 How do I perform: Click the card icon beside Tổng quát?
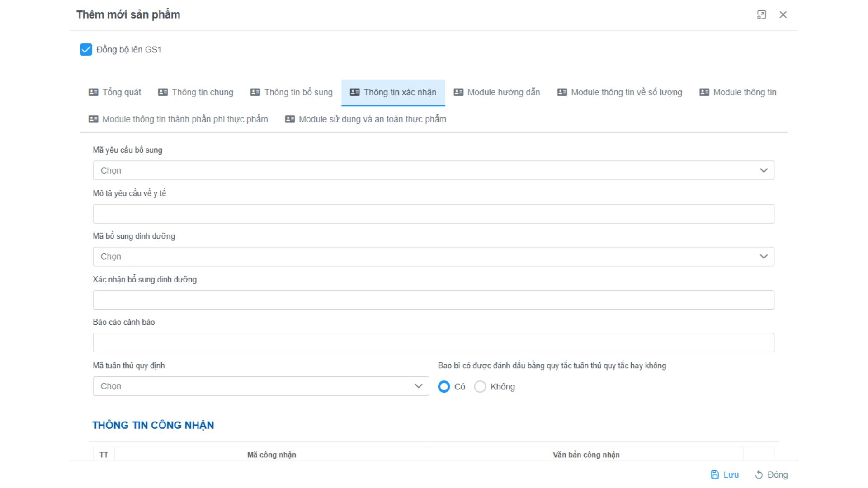93,92
